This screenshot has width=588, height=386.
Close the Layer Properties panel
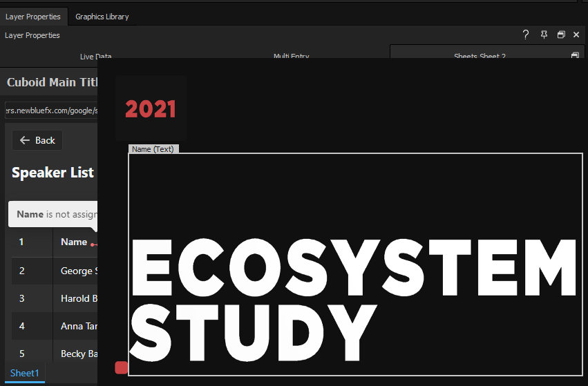tap(576, 35)
